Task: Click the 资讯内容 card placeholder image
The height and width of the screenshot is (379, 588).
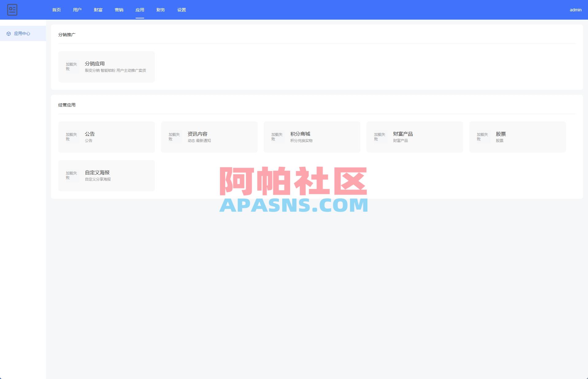Action: (174, 137)
